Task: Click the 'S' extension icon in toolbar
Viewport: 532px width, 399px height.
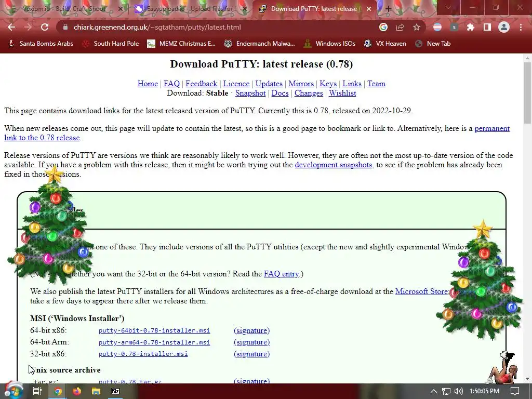Action: coord(454,27)
